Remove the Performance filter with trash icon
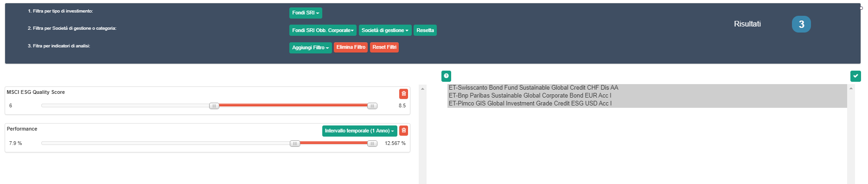The width and height of the screenshot is (868, 184). pyautogui.click(x=404, y=131)
